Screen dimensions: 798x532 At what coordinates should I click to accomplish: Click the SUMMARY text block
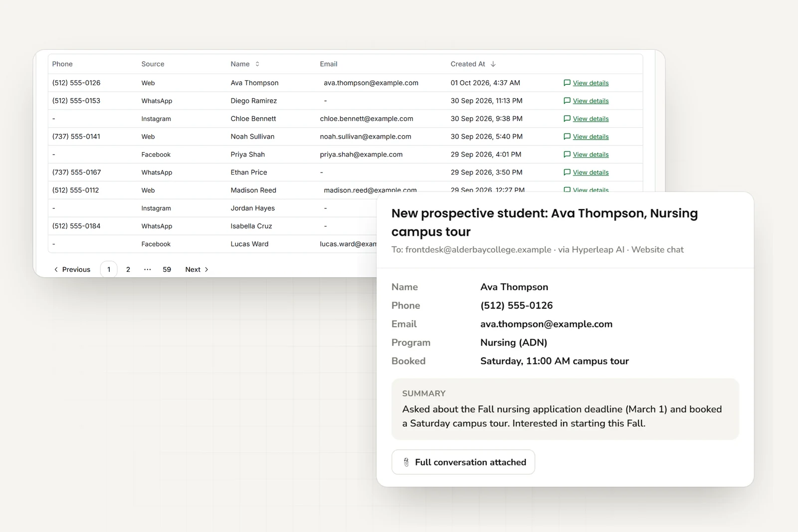(565, 409)
